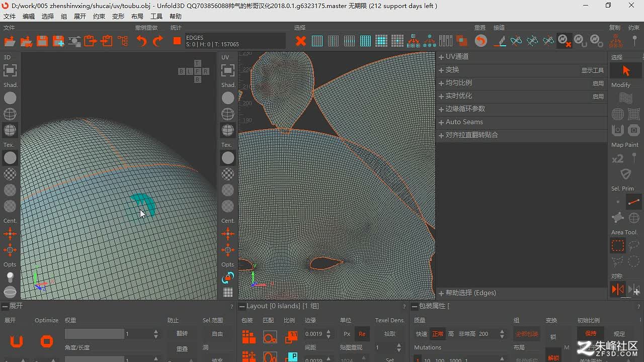Click the orange Optimize O icon

(x=47, y=341)
